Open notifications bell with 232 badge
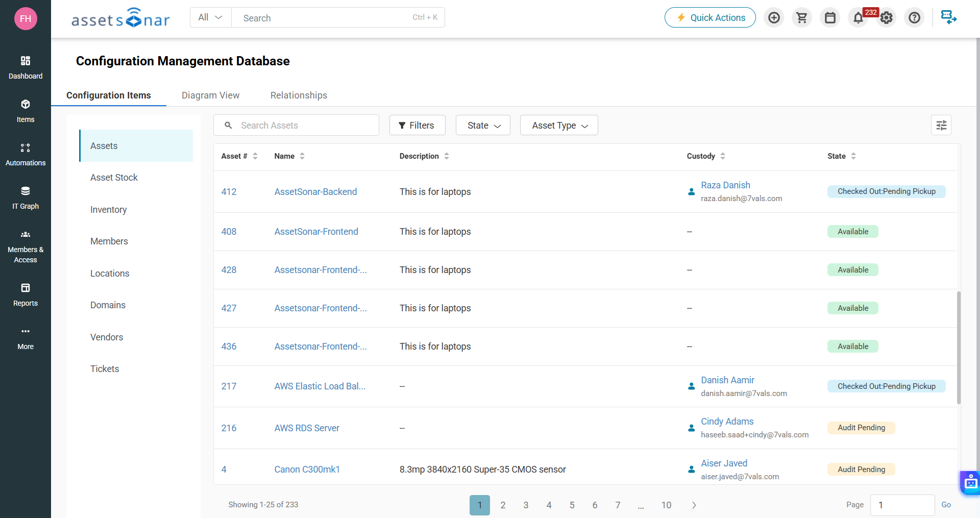The image size is (980, 518). (859, 18)
